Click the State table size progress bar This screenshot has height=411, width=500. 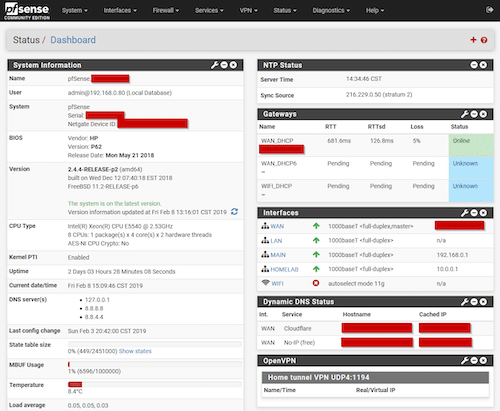click(155, 344)
